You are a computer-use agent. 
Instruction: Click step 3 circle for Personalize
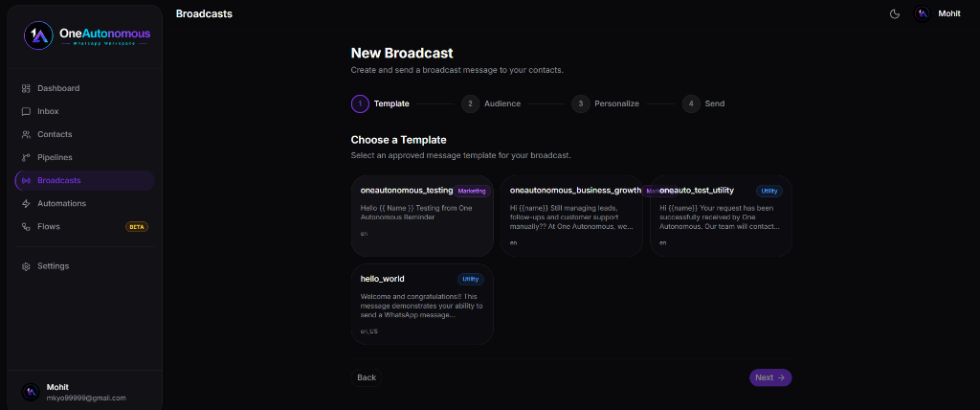[581, 103]
